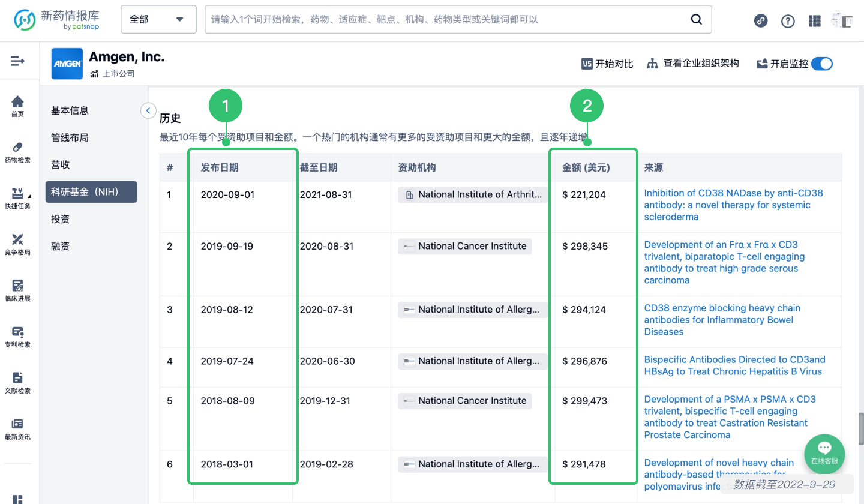864x504 pixels.
Task: Click the 发布日期 column header
Action: tap(220, 167)
